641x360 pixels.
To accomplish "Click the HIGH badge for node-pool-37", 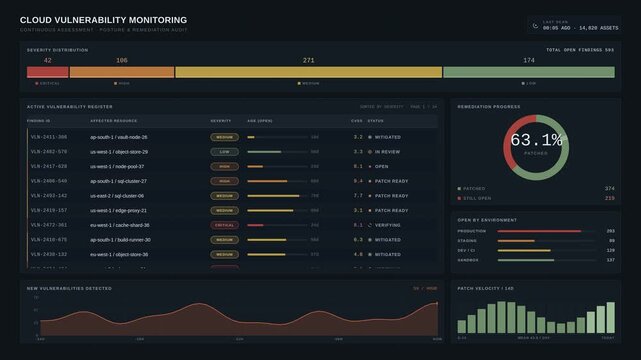I will 224,167.
